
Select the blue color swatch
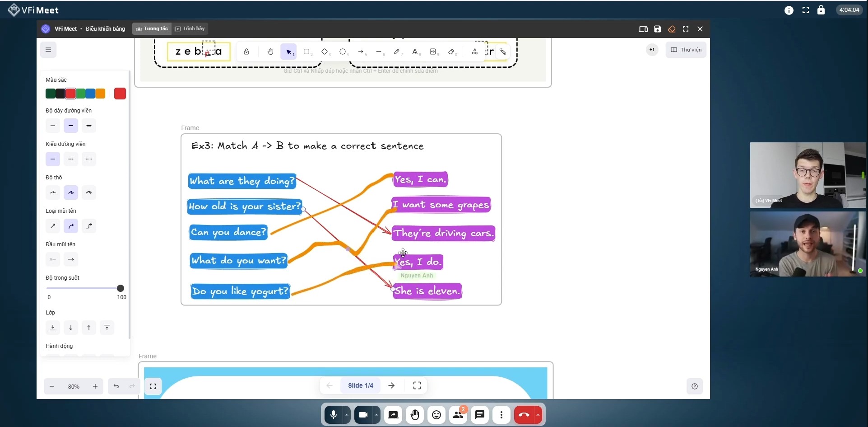point(90,94)
